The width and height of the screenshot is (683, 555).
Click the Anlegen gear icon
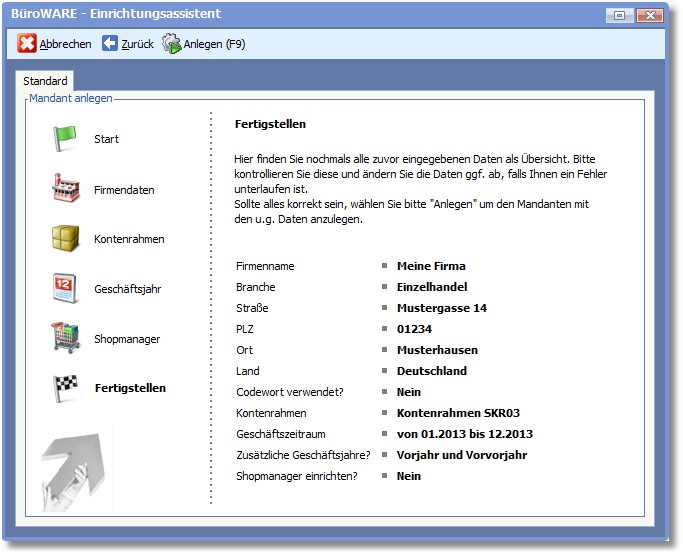(x=172, y=44)
